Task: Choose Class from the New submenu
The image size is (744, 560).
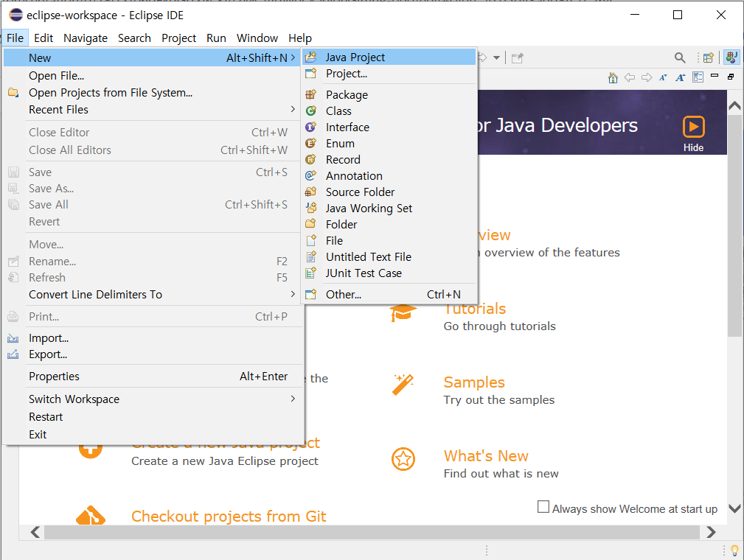Action: [x=389, y=111]
